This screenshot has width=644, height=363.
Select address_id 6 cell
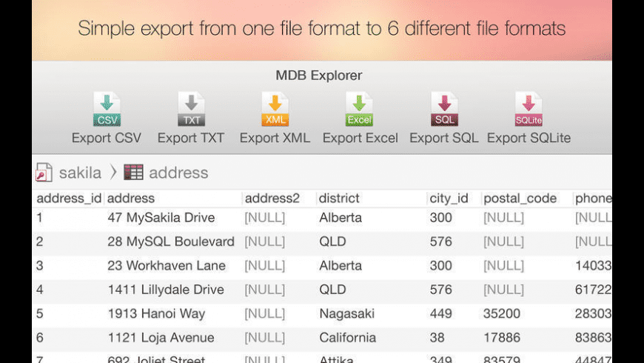click(39, 338)
